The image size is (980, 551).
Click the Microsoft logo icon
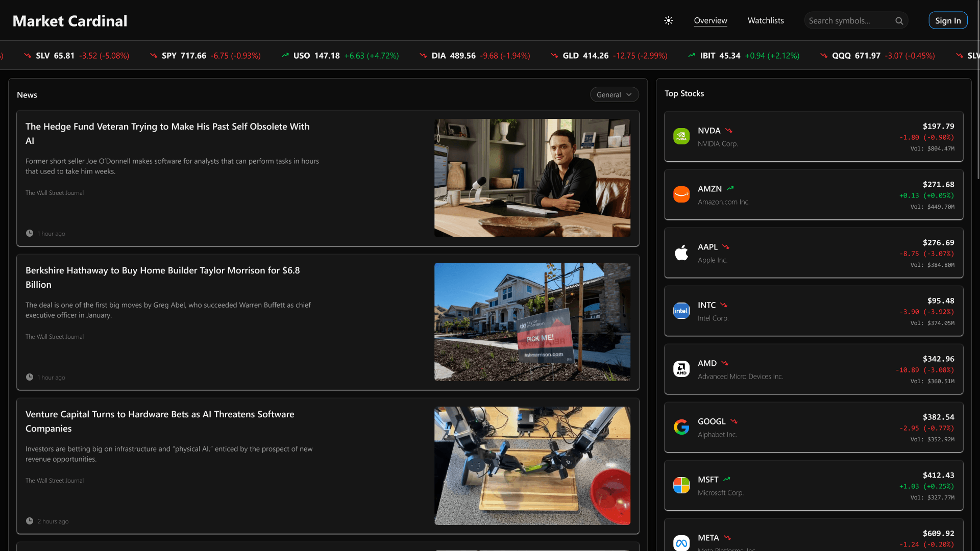pyautogui.click(x=681, y=485)
